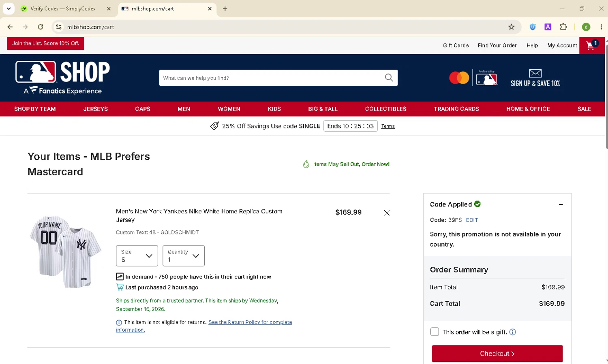Open the Men menu

[x=184, y=109]
